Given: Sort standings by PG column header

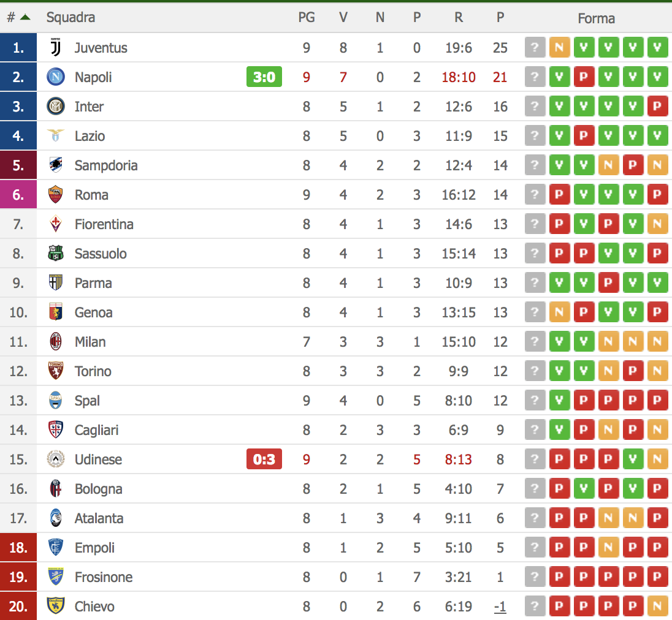Looking at the screenshot, I should pyautogui.click(x=307, y=18).
